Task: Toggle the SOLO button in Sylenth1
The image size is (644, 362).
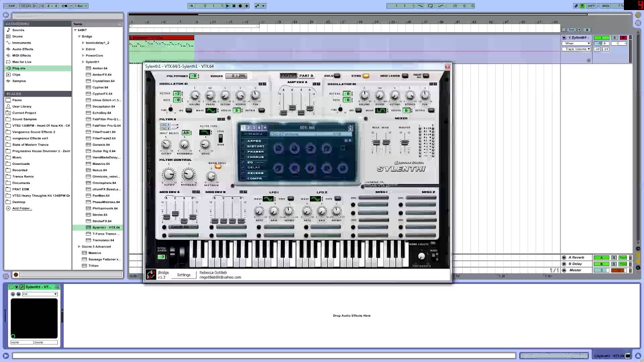Action: [337, 76]
